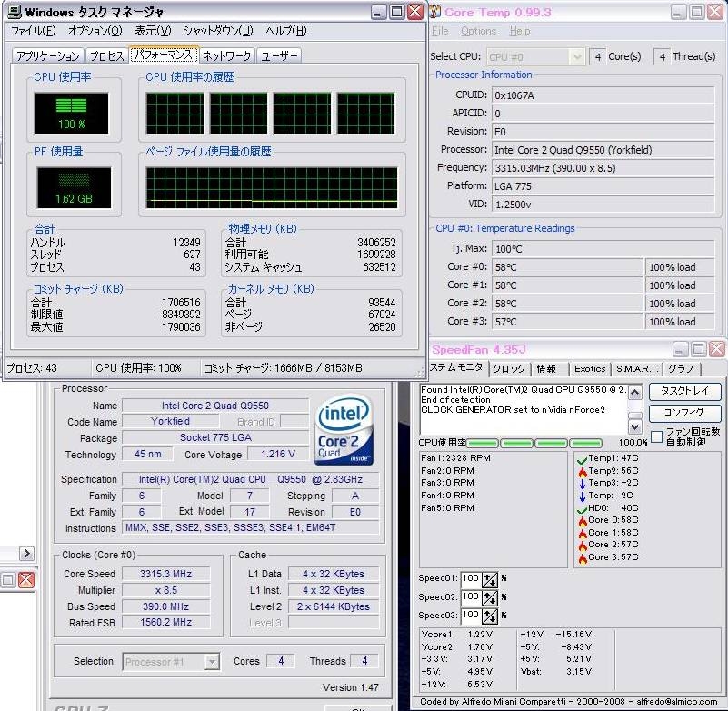
Task: Enable the ファン回転数自動制御 checkbox
Action: coord(656,436)
